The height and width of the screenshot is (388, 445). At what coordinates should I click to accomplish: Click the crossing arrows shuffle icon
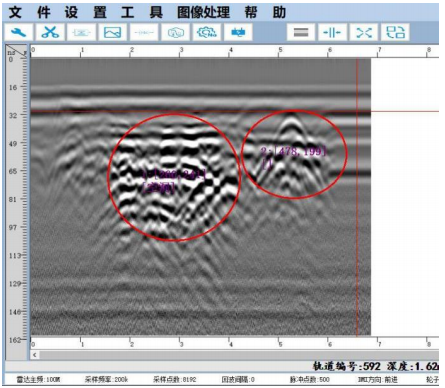[363, 32]
